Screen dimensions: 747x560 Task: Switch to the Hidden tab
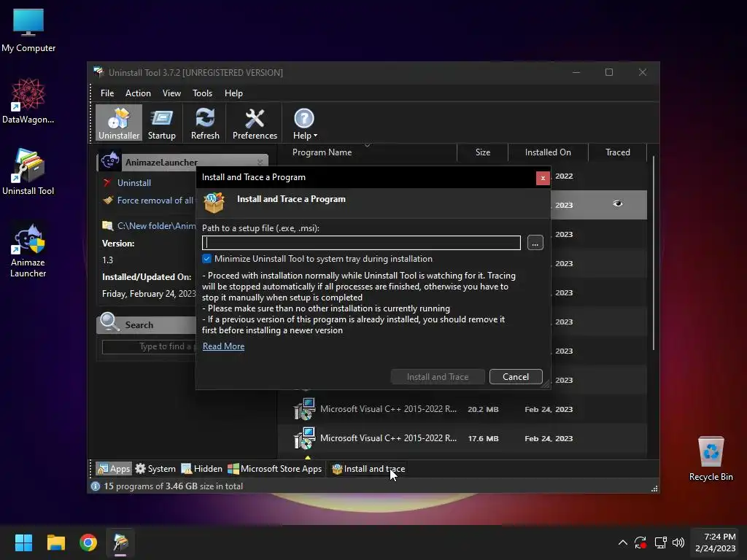click(201, 469)
